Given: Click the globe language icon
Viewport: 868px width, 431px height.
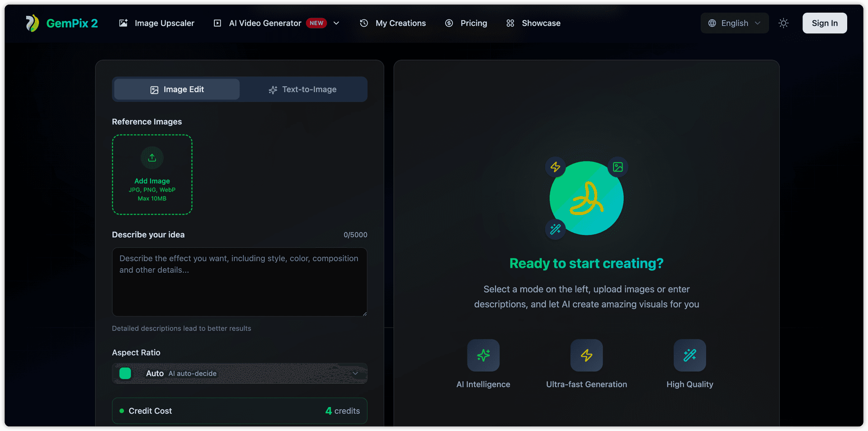Looking at the screenshot, I should [x=712, y=23].
